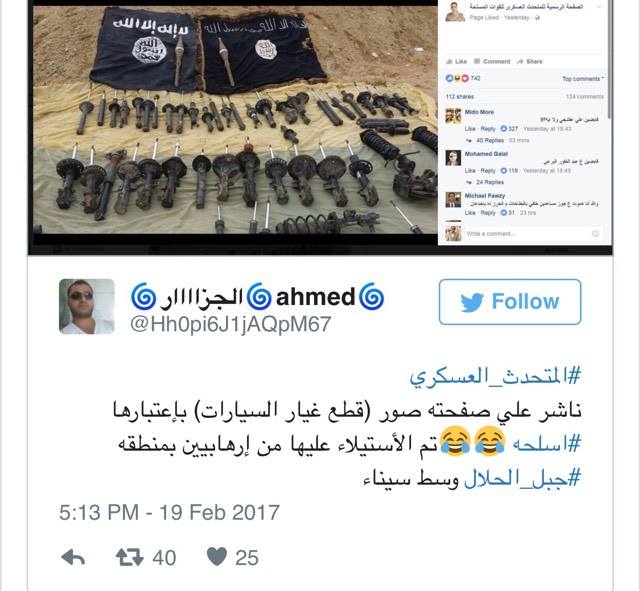Click Reply under Mido More's comment

[x=488, y=129]
